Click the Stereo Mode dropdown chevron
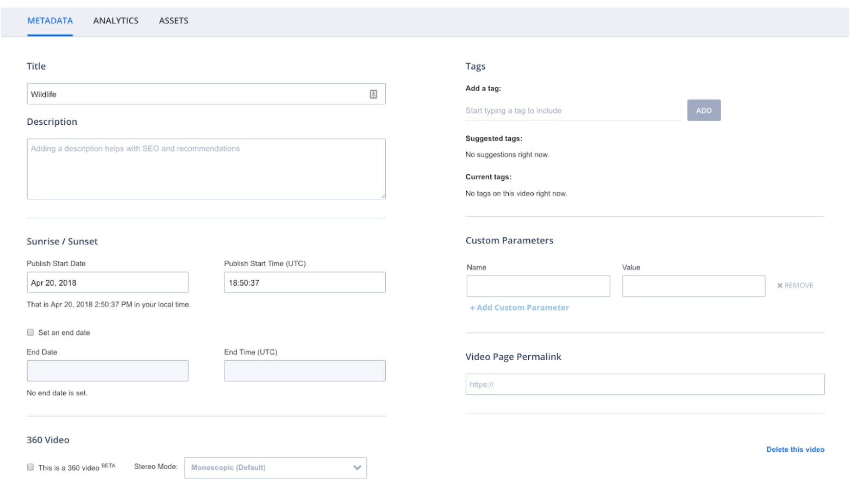Image resolution: width=863 pixels, height=504 pixels. tap(357, 468)
